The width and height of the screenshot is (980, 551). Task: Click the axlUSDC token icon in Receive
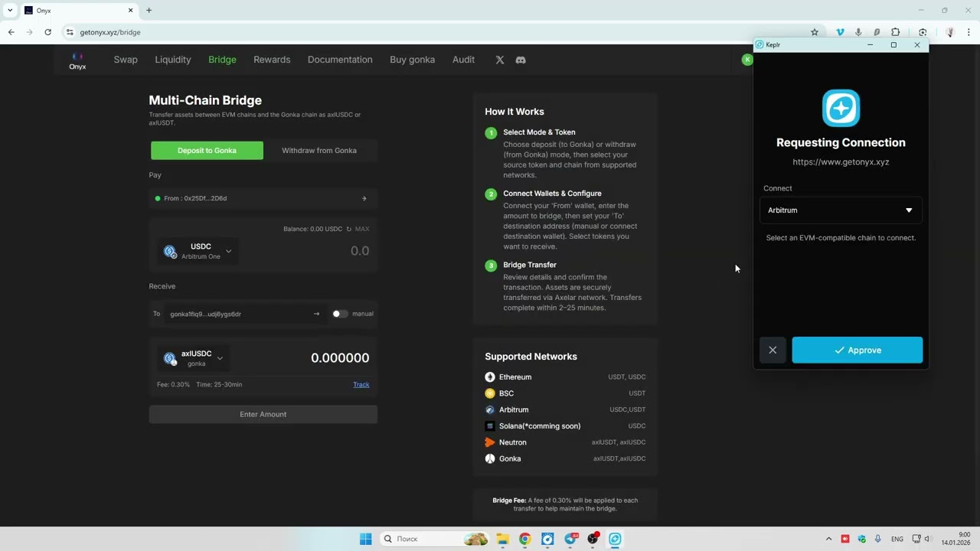click(170, 358)
